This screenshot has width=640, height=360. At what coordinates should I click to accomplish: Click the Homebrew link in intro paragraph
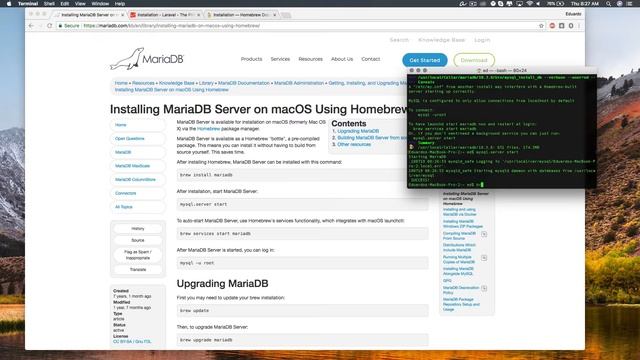tap(208, 129)
